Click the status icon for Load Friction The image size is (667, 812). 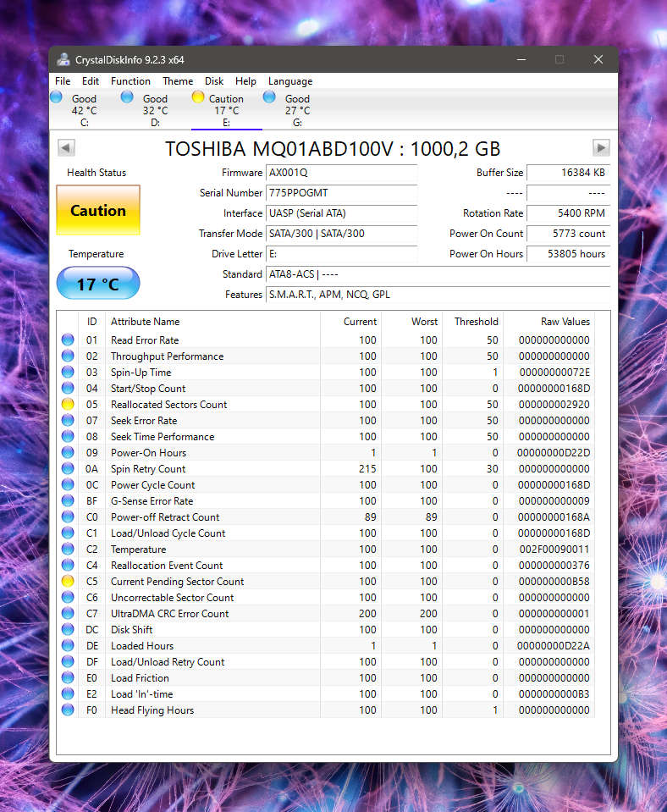[68, 677]
